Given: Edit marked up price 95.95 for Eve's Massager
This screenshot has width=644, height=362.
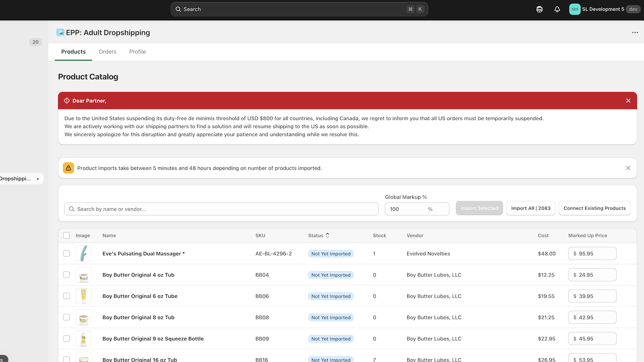Looking at the screenshot, I should (x=592, y=254).
